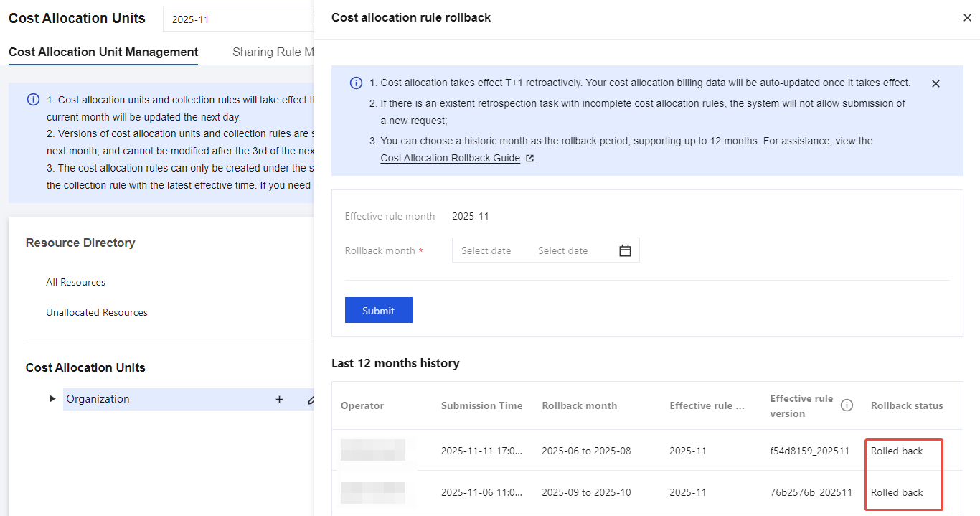Switch to Cost Allocation Unit Management tab
This screenshot has height=516, width=980.
pos(103,52)
